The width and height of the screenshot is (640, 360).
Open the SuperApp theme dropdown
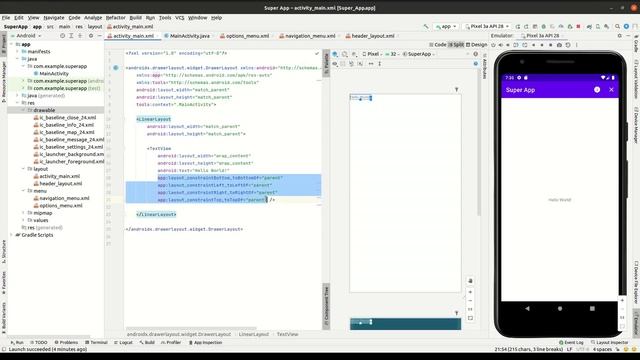pyautogui.click(x=419, y=54)
